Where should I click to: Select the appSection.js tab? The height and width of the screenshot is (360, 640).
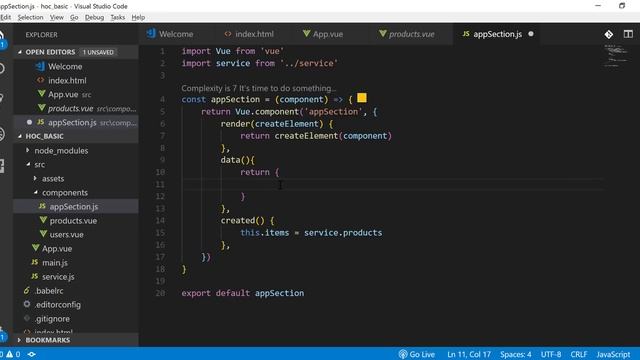click(x=498, y=34)
